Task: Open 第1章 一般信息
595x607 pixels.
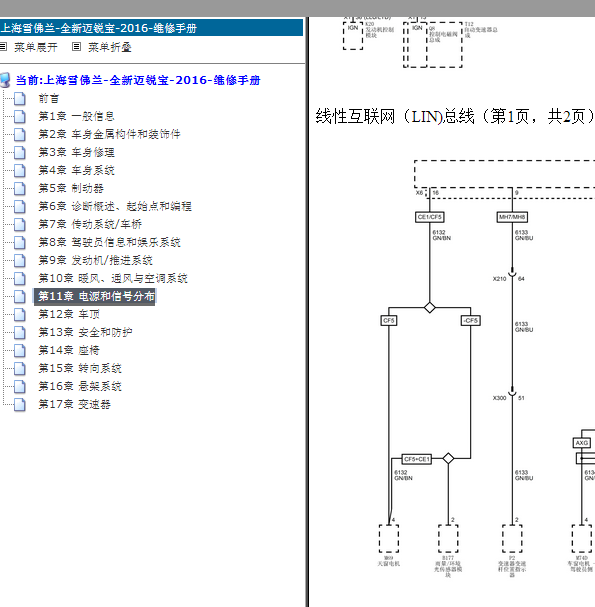Action: coord(76,116)
